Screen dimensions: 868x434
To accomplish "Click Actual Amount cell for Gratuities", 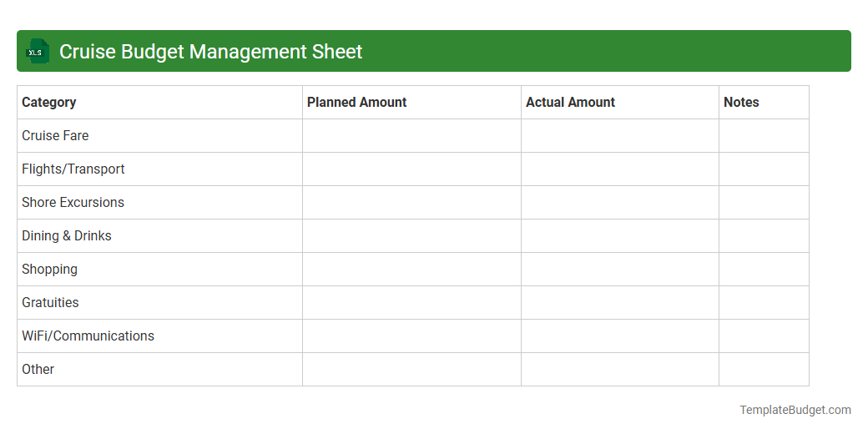I will [620, 303].
